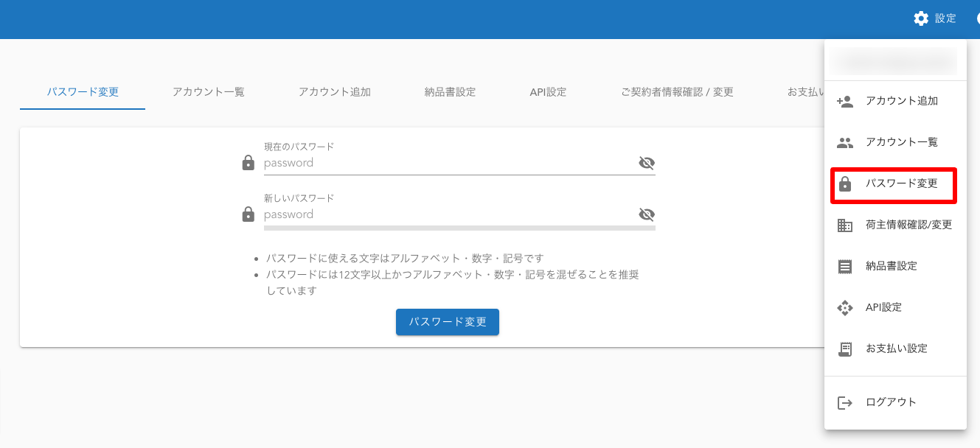The width and height of the screenshot is (980, 448).
Task: Switch to the アカウント一覧 tab
Action: (x=209, y=92)
